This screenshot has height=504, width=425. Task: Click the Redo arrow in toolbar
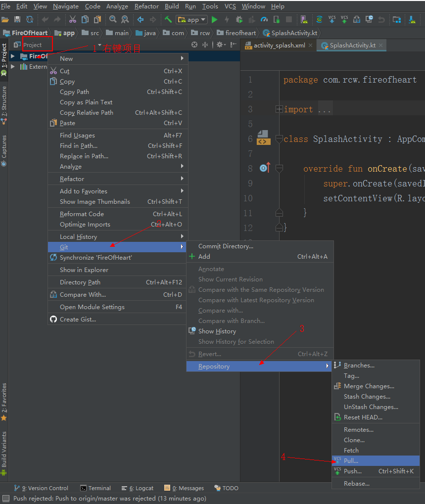pyautogui.click(x=57, y=20)
